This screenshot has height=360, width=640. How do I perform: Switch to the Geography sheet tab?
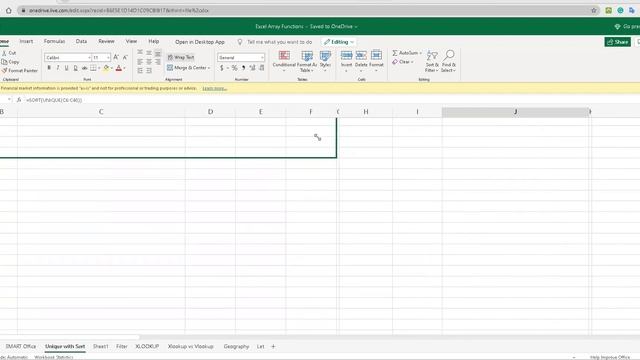pos(236,346)
